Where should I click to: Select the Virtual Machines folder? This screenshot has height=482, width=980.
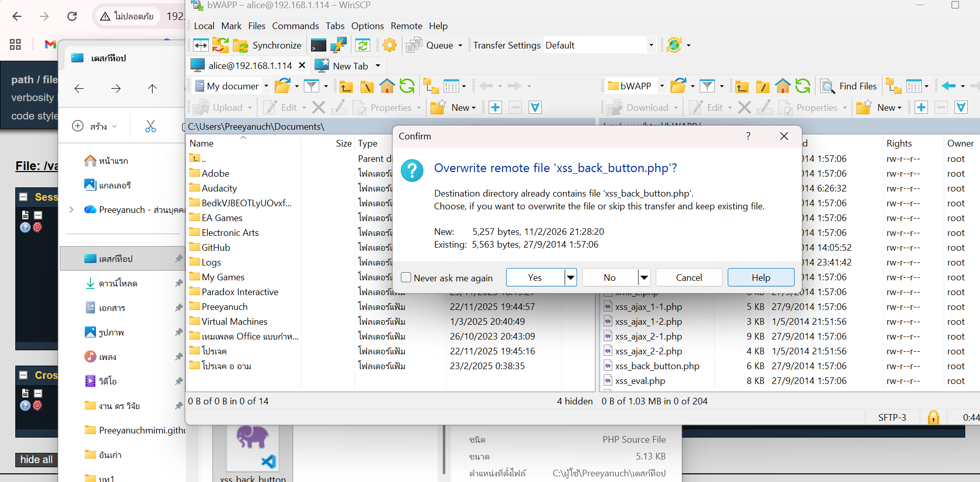(234, 322)
